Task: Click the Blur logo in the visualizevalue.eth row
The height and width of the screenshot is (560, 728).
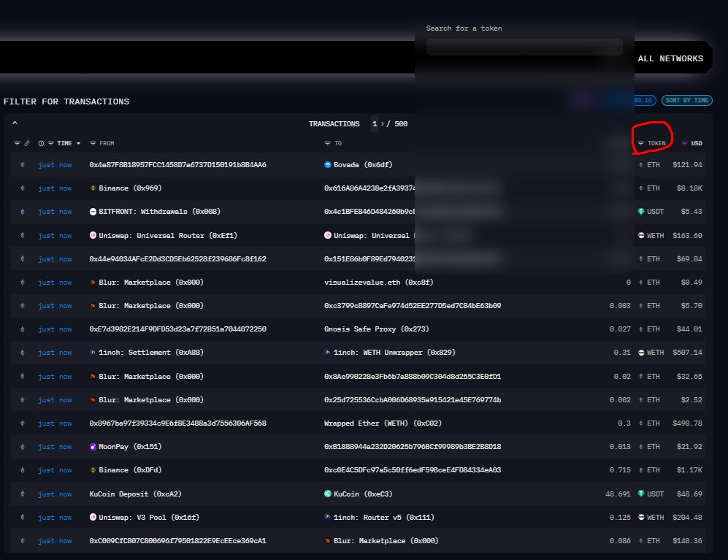Action: point(93,282)
